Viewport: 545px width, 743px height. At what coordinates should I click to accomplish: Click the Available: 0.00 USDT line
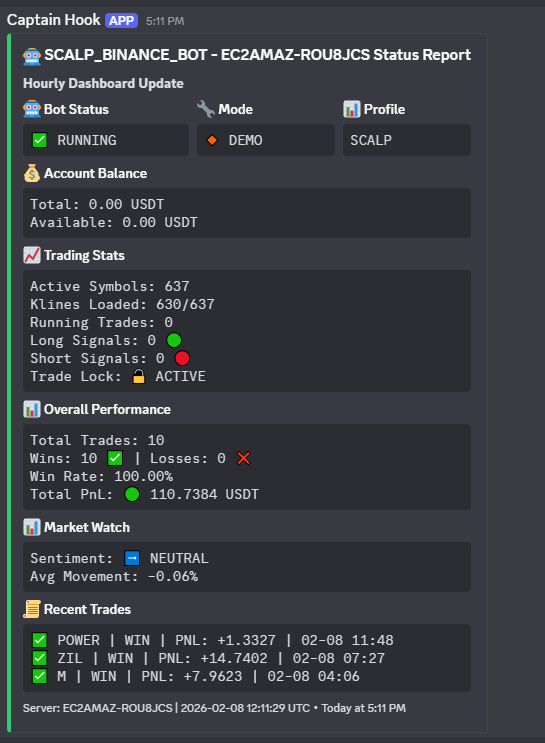click(x=114, y=222)
